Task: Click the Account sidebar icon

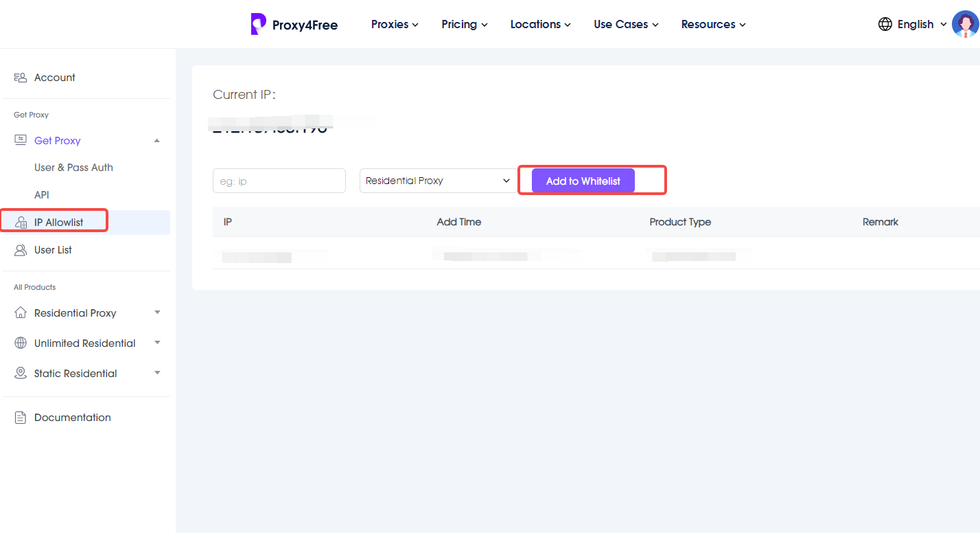Action: pyautogui.click(x=21, y=78)
